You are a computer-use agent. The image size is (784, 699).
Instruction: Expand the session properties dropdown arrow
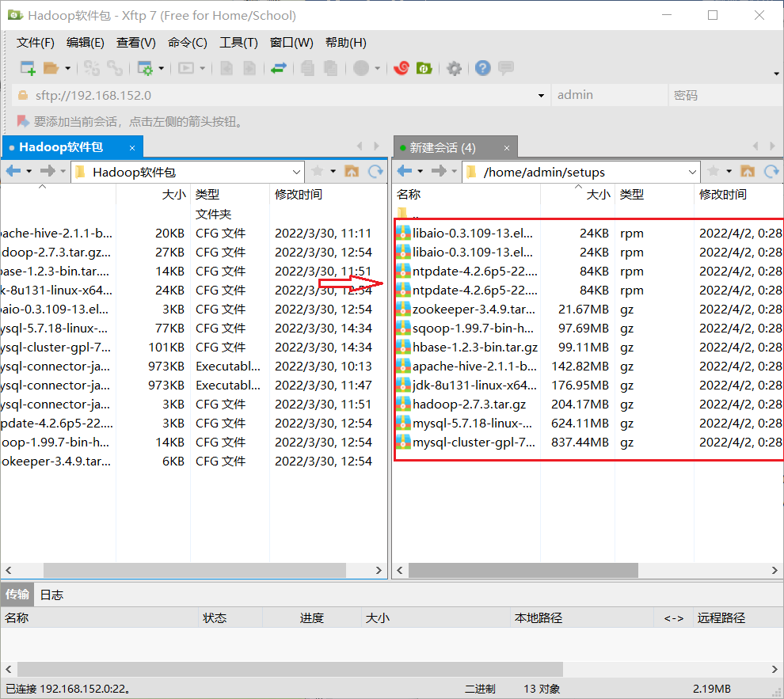pos(161,68)
